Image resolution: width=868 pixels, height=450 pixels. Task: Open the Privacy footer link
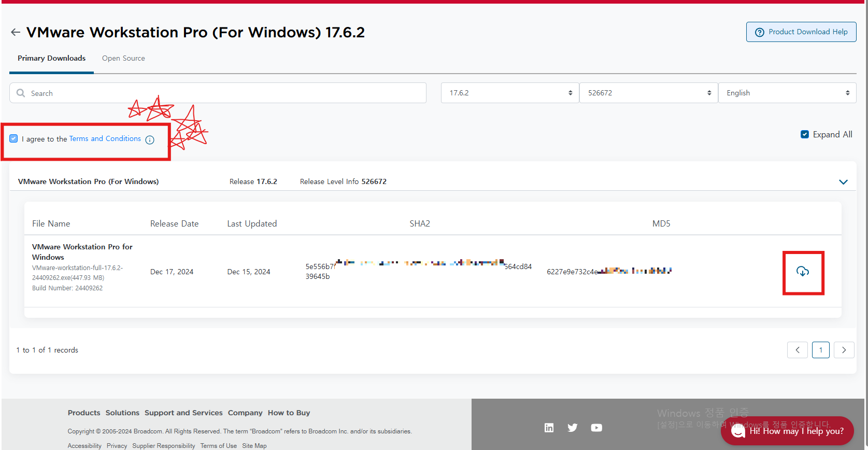tap(117, 446)
